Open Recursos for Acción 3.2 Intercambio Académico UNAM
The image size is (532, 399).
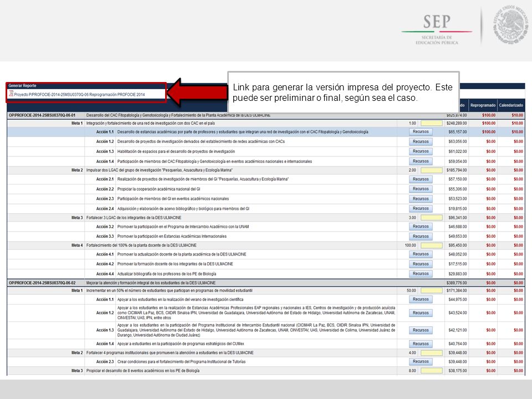point(421,226)
